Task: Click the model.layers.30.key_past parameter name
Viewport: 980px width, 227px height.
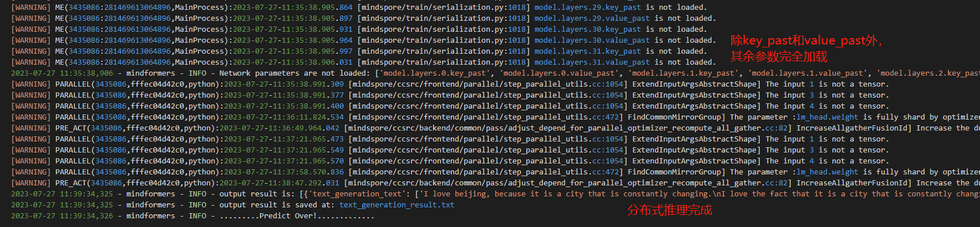Action: [x=587, y=29]
